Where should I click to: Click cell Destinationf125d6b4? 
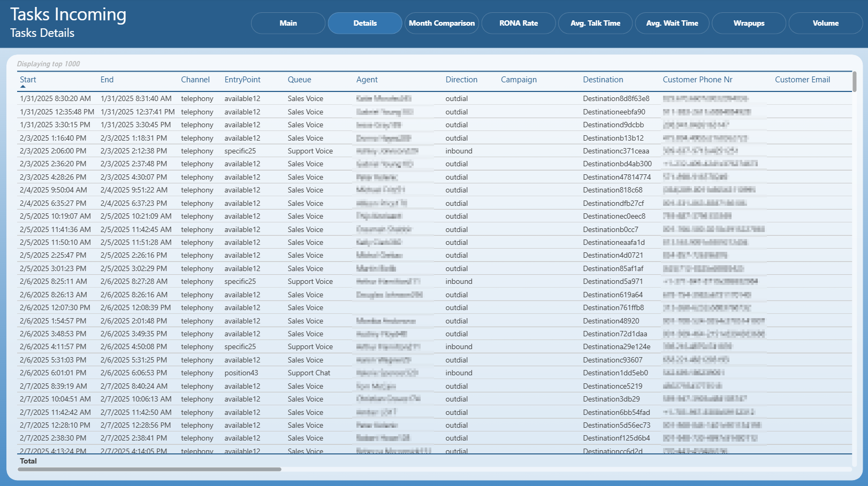pos(616,438)
